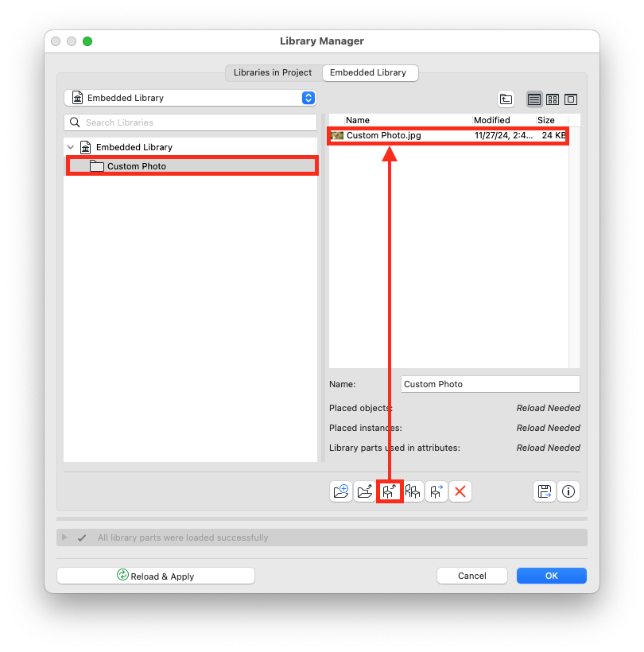Delete selected item with red X icon

[460, 491]
